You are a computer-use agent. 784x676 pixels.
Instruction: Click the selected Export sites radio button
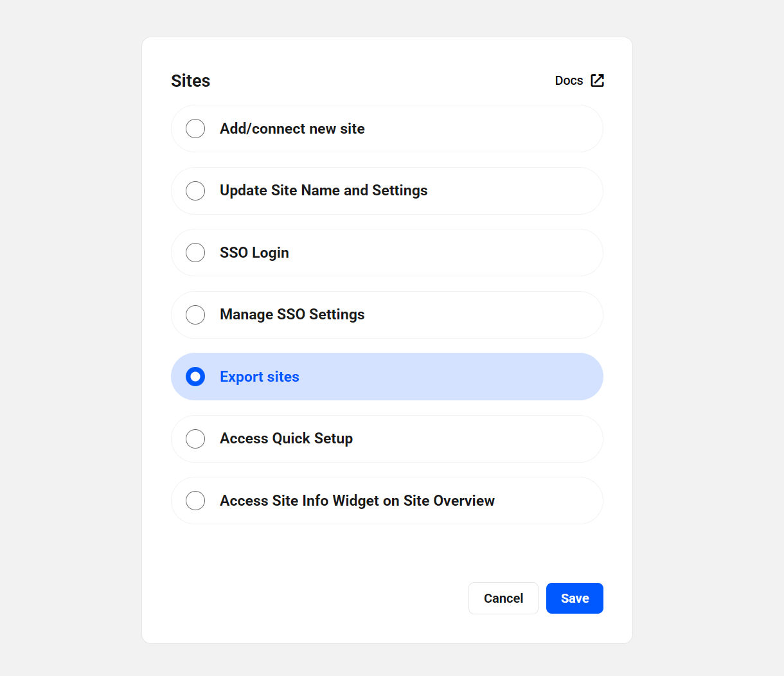point(195,377)
